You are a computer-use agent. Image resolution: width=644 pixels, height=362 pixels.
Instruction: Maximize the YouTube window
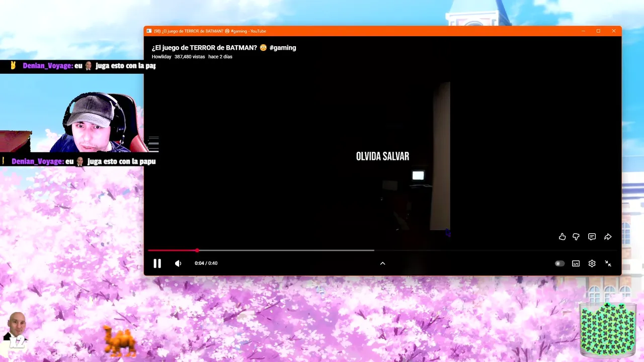pos(598,31)
